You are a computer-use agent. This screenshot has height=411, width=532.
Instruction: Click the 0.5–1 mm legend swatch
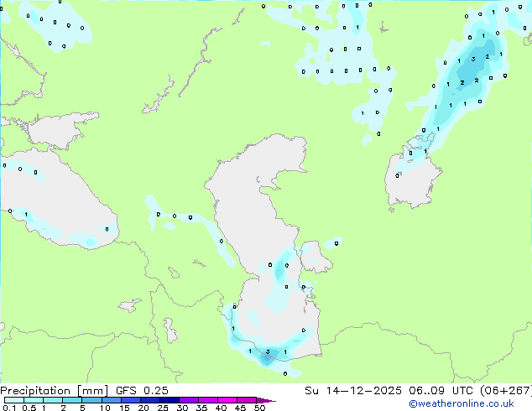[34, 400]
